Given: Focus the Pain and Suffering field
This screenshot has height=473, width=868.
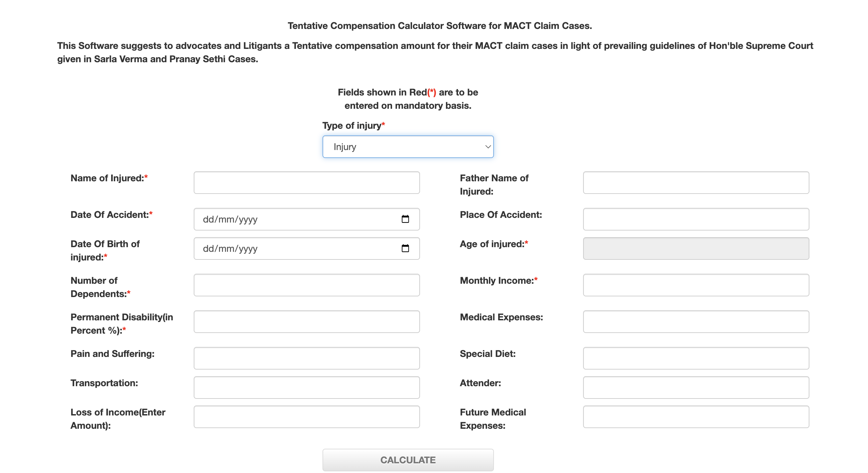Looking at the screenshot, I should tap(306, 358).
